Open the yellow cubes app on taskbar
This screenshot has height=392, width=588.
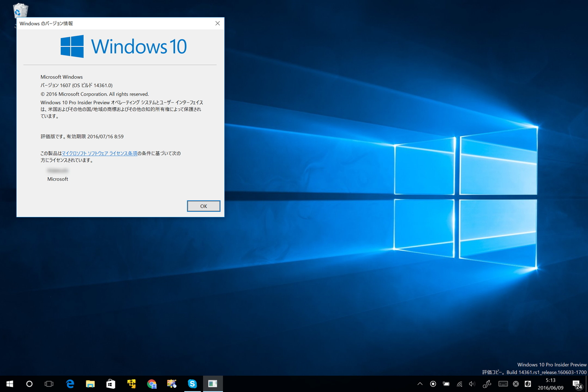pos(131,384)
